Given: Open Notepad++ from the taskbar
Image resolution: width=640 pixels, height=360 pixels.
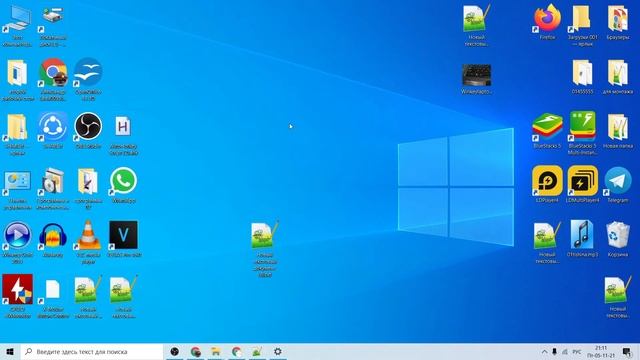Looking at the screenshot, I should tap(257, 351).
